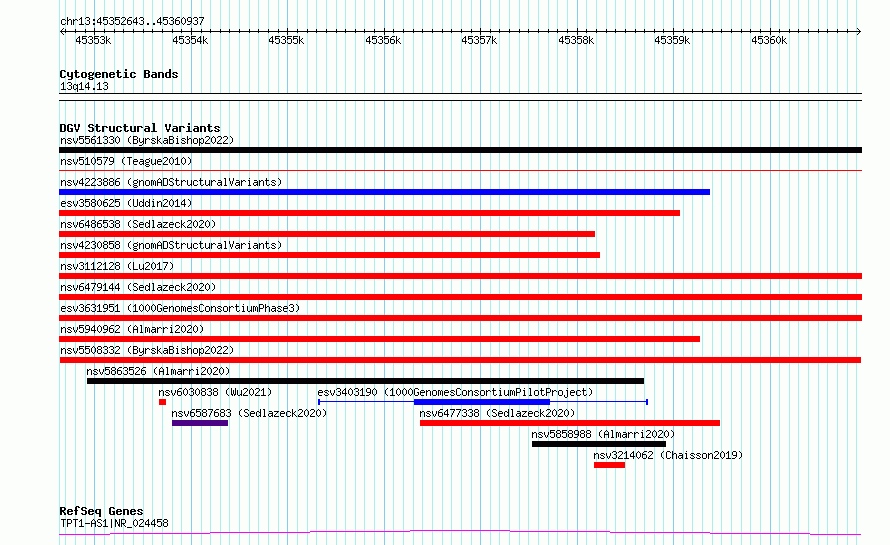Viewport: 890px width, 545px height.
Task: Click the 45360k ruler tick label
Action: [x=769, y=40]
